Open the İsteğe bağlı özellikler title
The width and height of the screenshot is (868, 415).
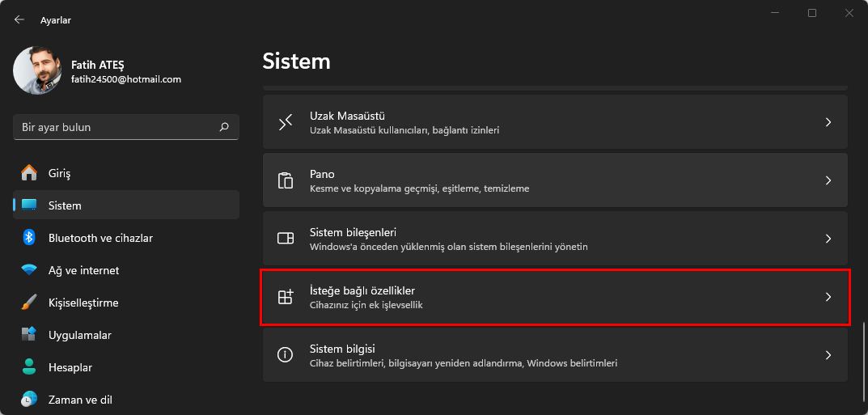362,290
